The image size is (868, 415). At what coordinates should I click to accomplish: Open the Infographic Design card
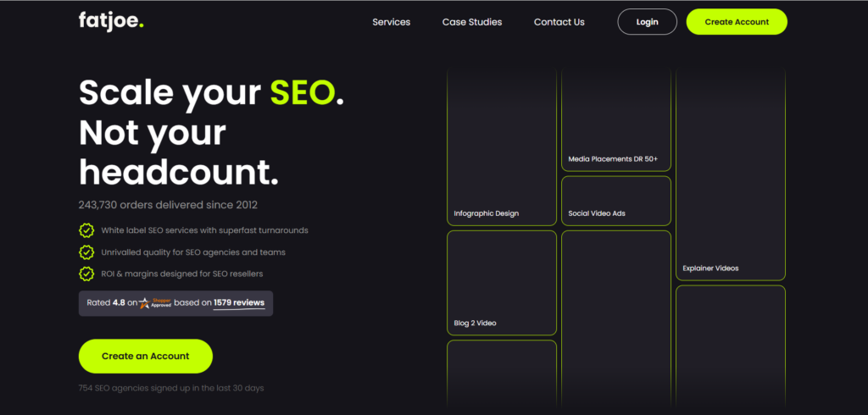[502, 147]
